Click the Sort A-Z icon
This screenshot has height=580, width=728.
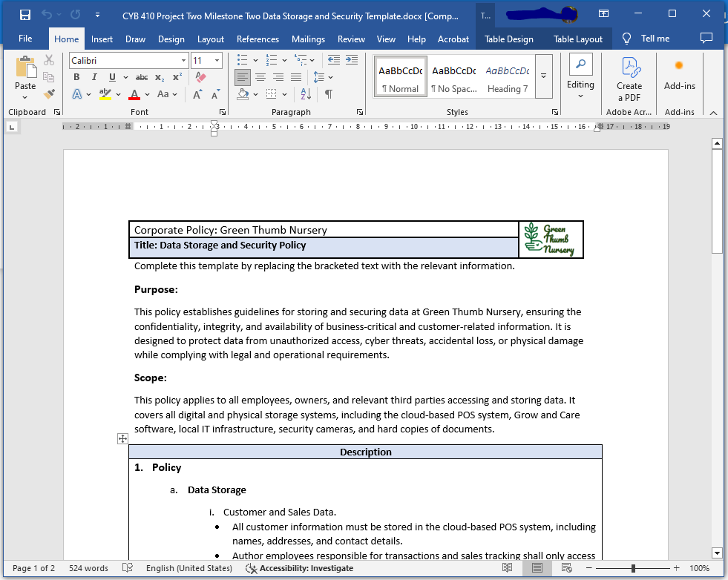click(306, 94)
